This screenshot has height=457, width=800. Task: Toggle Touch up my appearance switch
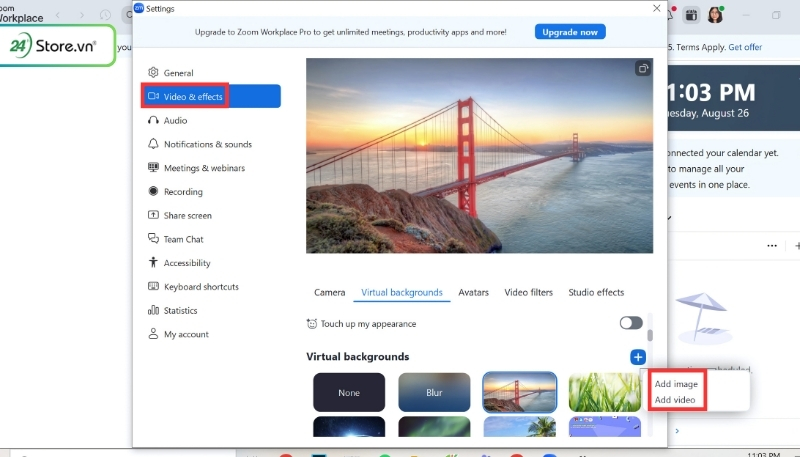pos(631,323)
